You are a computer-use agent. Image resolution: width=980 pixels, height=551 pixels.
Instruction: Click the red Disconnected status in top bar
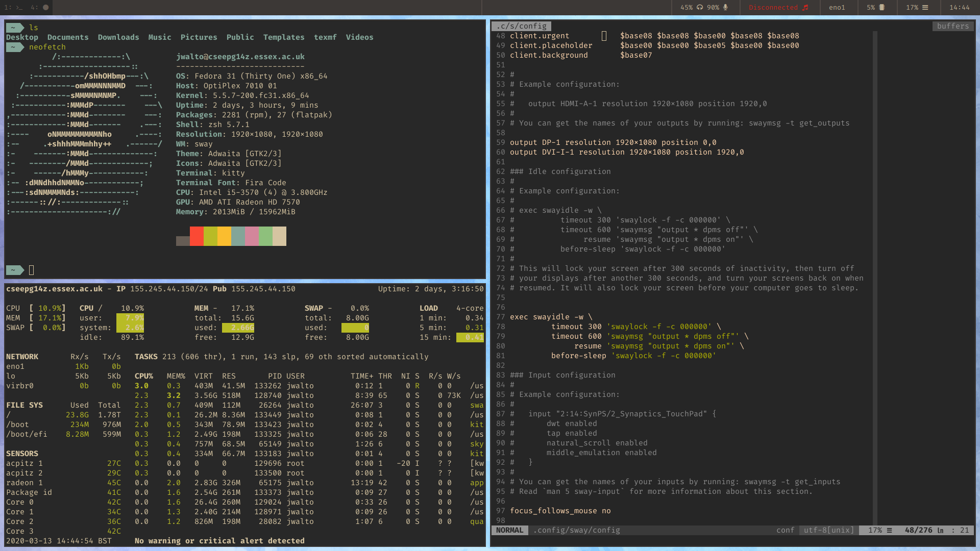773,8
